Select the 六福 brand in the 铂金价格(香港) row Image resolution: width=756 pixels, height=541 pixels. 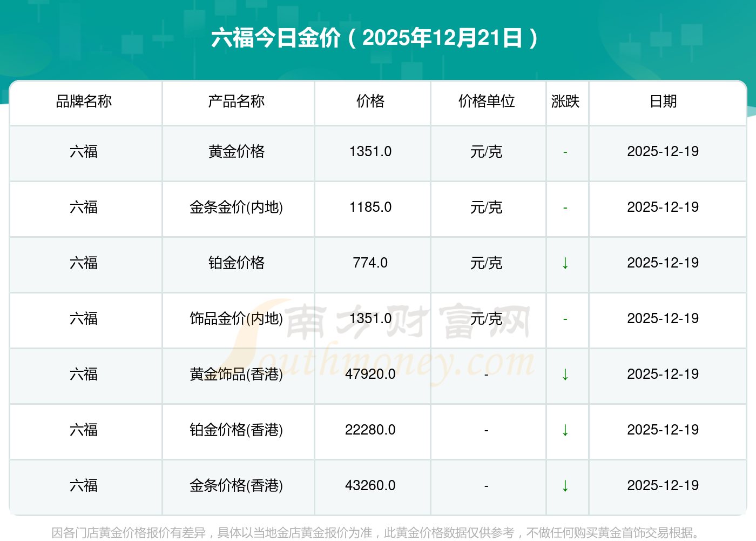(x=84, y=430)
